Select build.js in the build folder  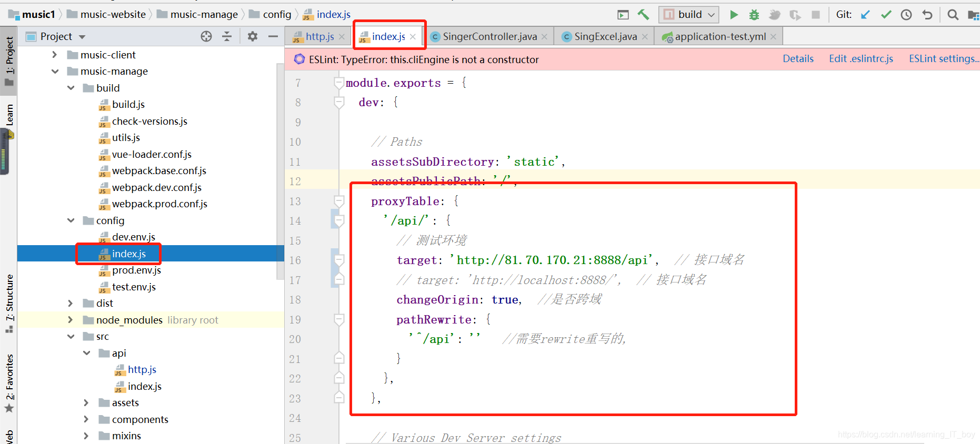[x=128, y=104]
